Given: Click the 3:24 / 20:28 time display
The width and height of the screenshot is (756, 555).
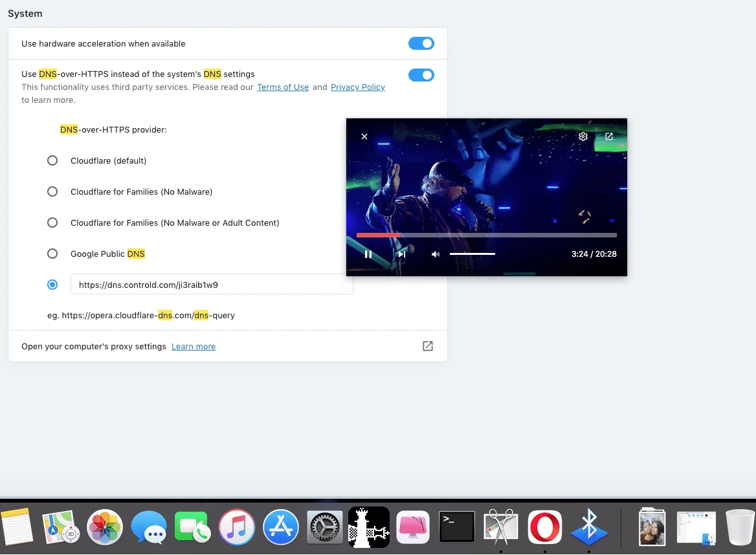Looking at the screenshot, I should tap(594, 254).
